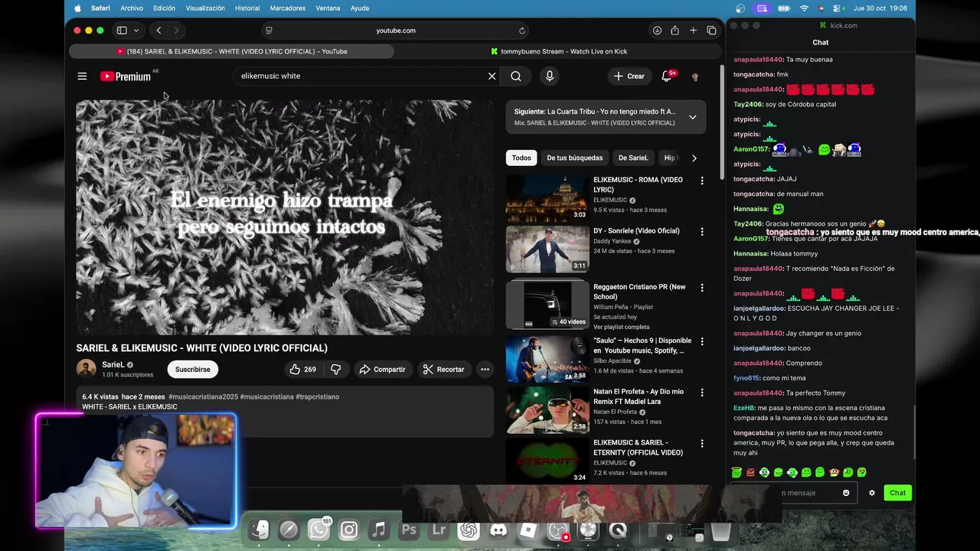Open Finder from the Dock
This screenshot has width=980, height=551.
259,530
